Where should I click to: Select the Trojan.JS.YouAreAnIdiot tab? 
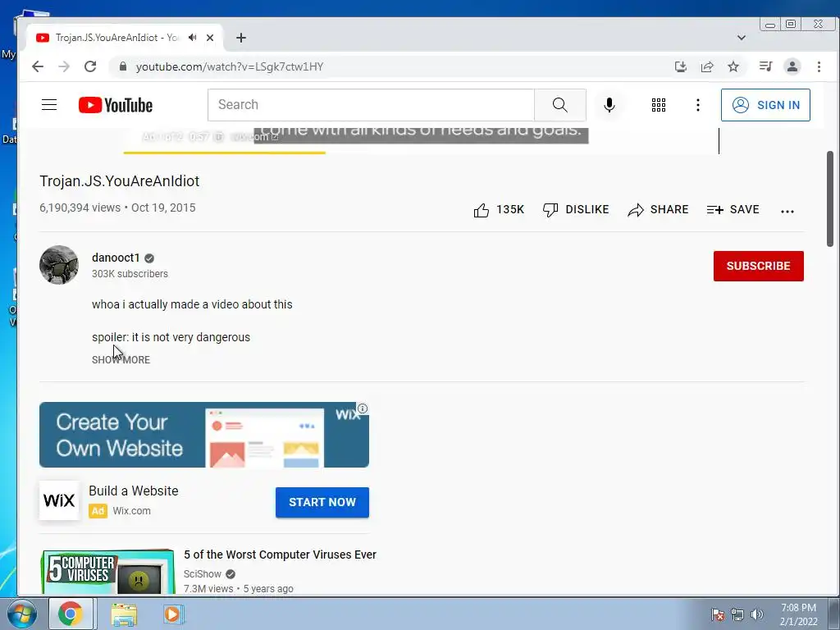click(125, 38)
